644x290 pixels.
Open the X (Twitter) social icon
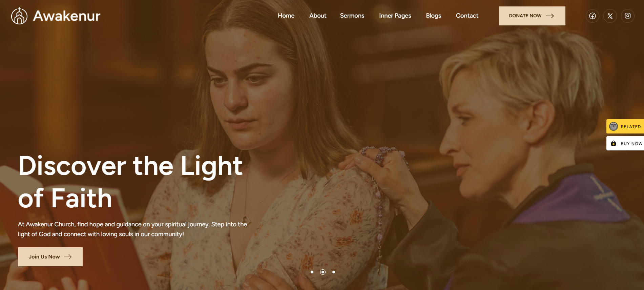(610, 16)
